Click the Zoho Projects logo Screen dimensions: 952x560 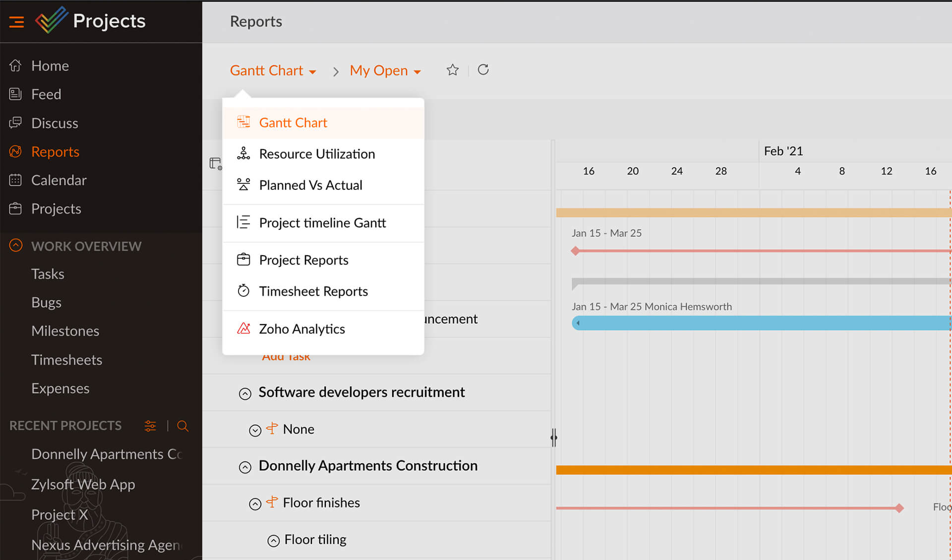pos(51,20)
